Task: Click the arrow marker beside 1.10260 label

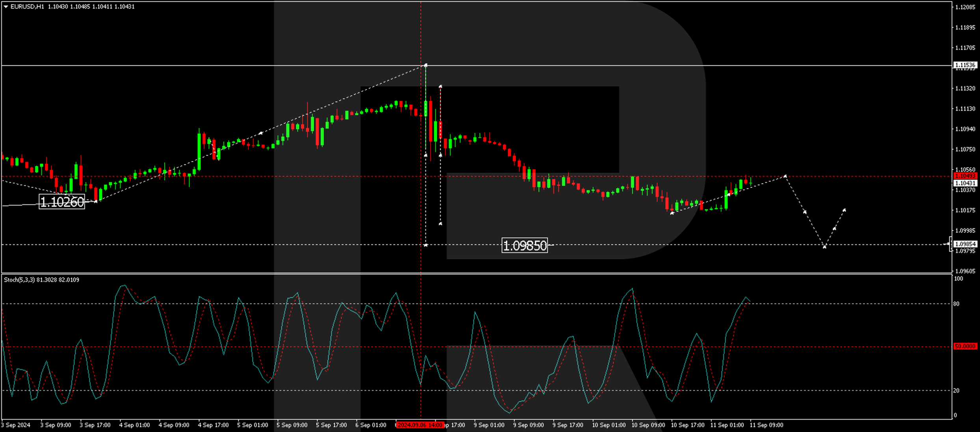Action: pyautogui.click(x=96, y=202)
